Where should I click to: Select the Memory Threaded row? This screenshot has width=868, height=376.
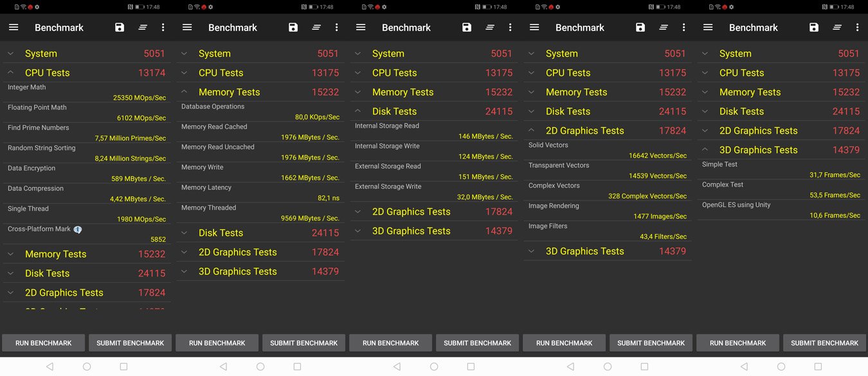point(260,213)
